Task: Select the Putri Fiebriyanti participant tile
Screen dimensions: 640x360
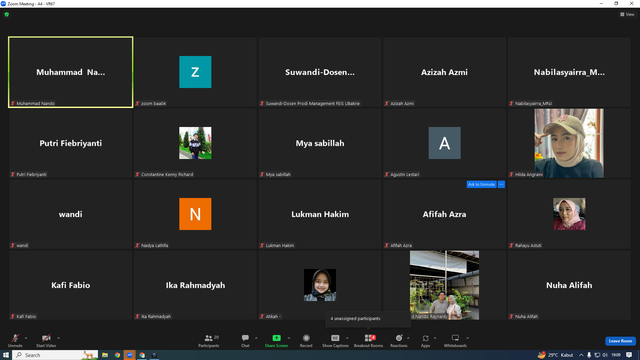Action: [x=71, y=143]
